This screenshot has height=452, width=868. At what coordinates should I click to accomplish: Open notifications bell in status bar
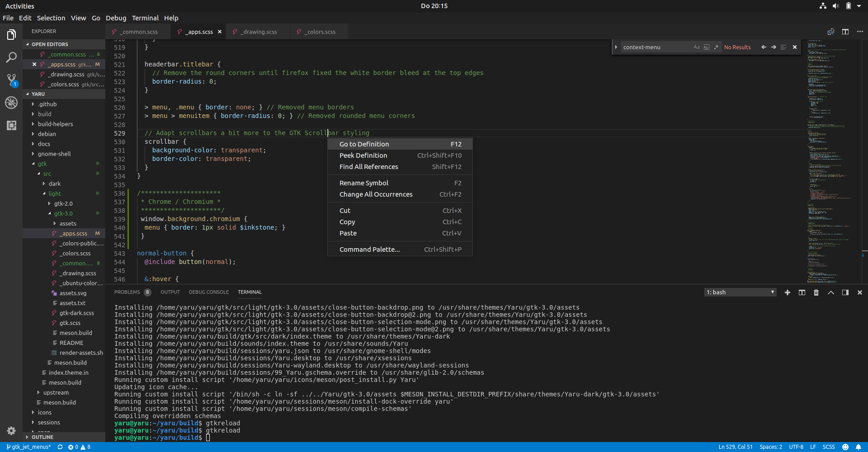[858, 447]
